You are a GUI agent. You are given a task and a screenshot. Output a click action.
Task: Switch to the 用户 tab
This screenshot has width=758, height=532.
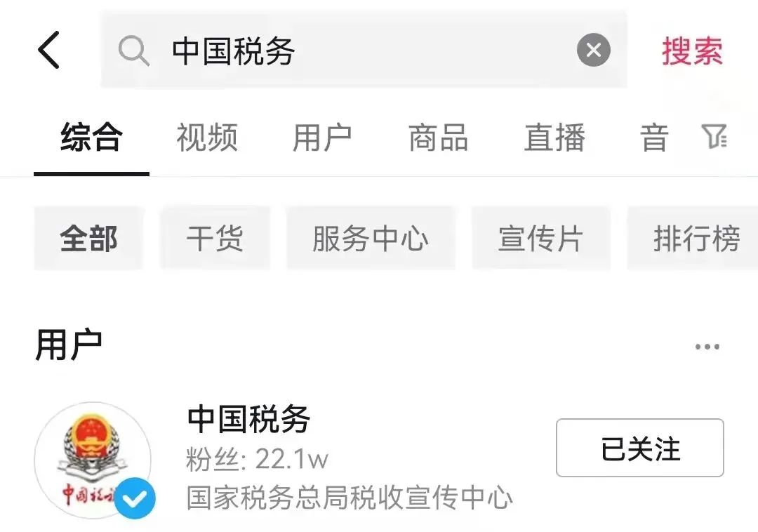tap(322, 138)
